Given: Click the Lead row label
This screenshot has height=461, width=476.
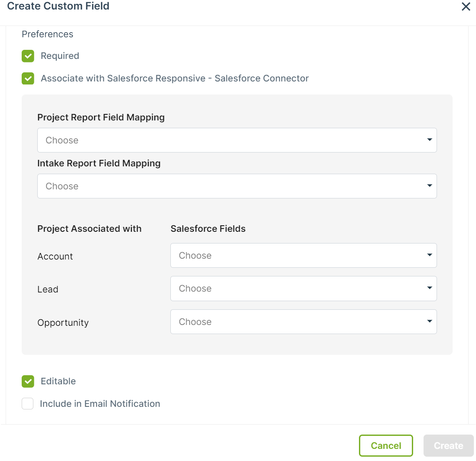Looking at the screenshot, I should coord(48,289).
